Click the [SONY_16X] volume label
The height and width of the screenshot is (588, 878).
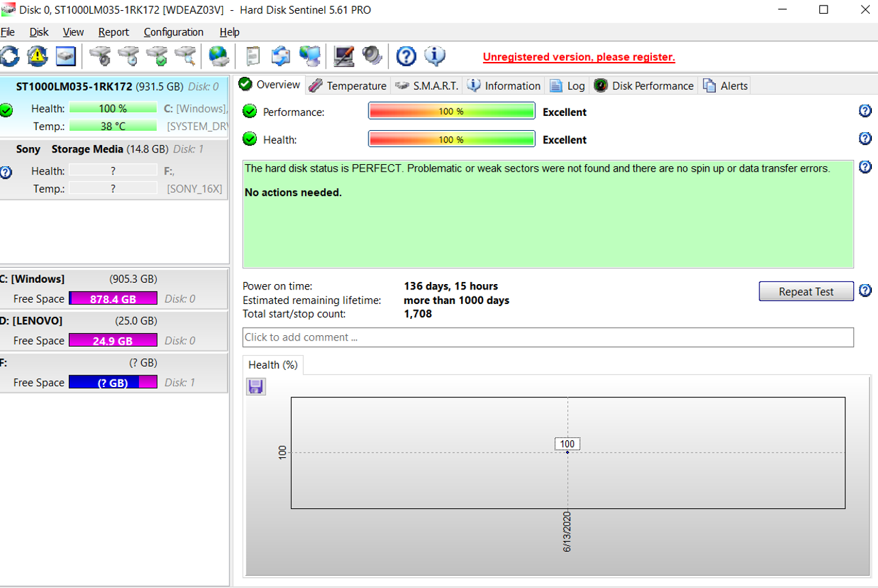(195, 189)
